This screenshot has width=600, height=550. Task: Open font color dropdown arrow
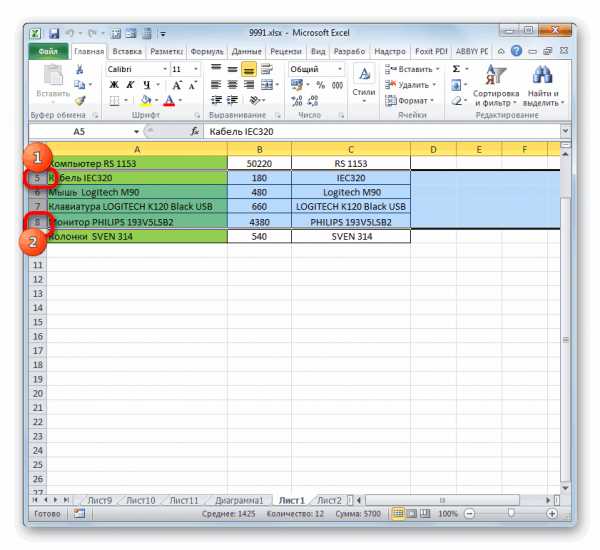pyautogui.click(x=179, y=101)
